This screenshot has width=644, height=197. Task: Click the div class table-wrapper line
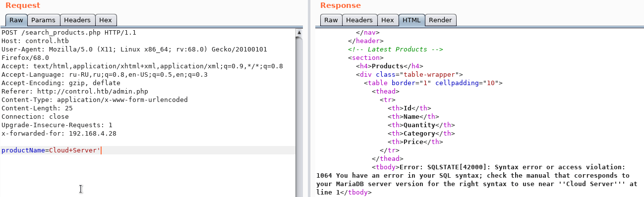(410, 75)
